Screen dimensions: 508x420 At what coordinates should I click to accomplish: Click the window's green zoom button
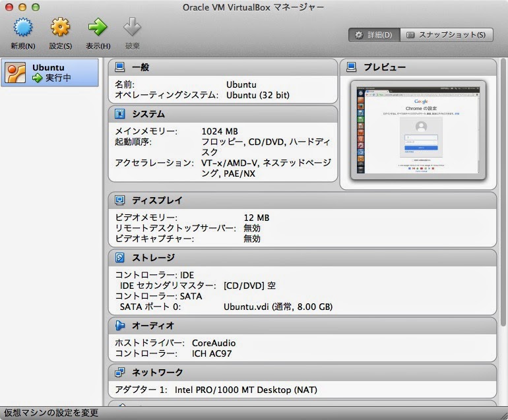pos(36,7)
